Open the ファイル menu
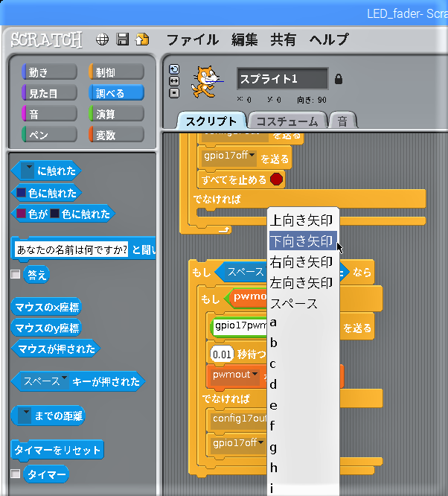Screen dimensions: 448x496 click(x=192, y=40)
